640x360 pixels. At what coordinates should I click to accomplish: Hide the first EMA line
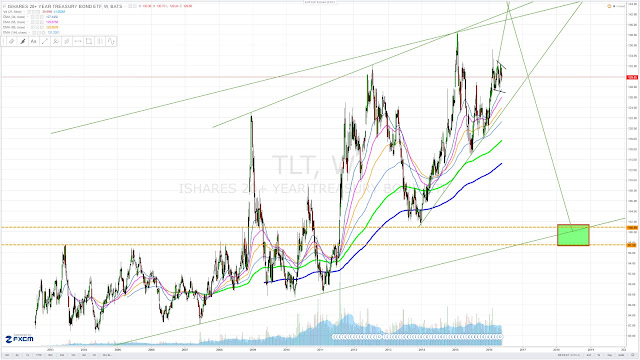[x=32, y=17]
